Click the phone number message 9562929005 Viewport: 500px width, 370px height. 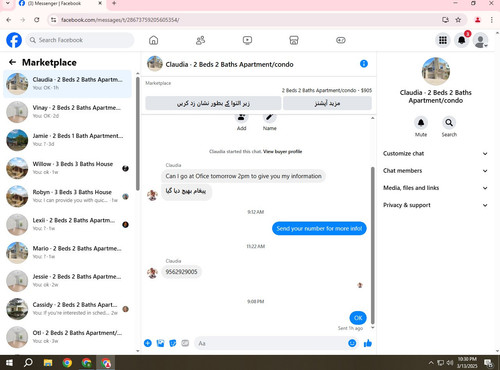point(181,272)
